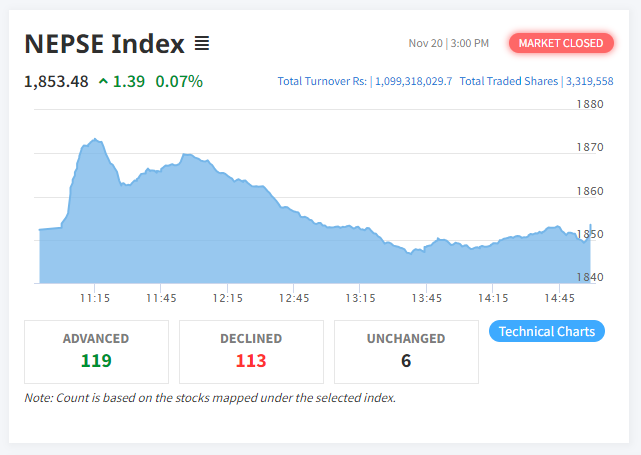Click the MARKET CLOSED status badge
This screenshot has height=455, width=641.
pos(561,43)
